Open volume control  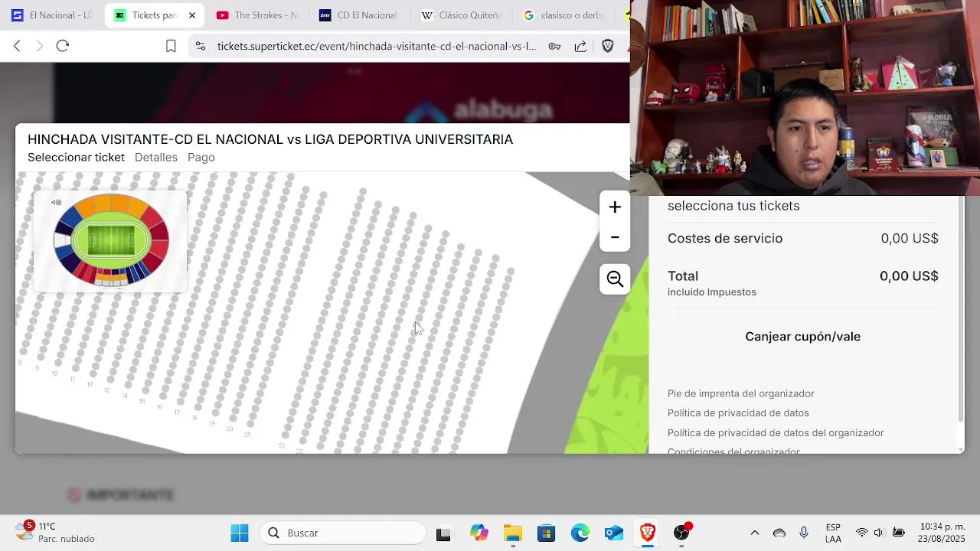[879, 533]
